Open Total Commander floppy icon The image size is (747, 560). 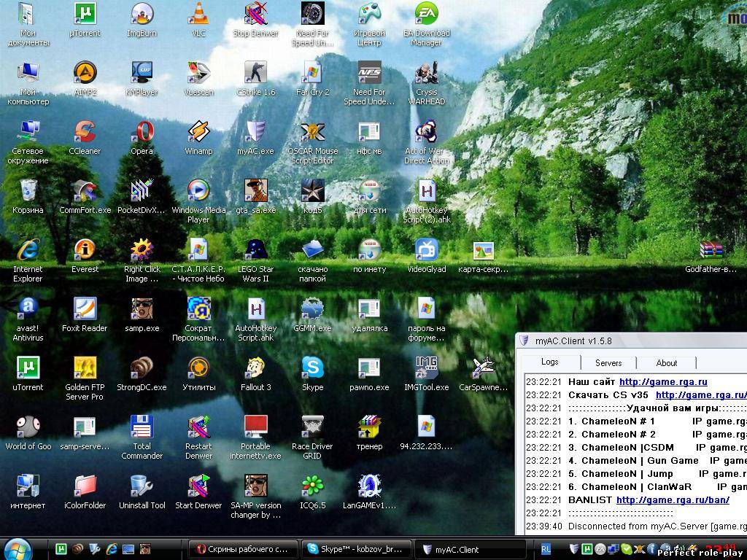(x=142, y=437)
